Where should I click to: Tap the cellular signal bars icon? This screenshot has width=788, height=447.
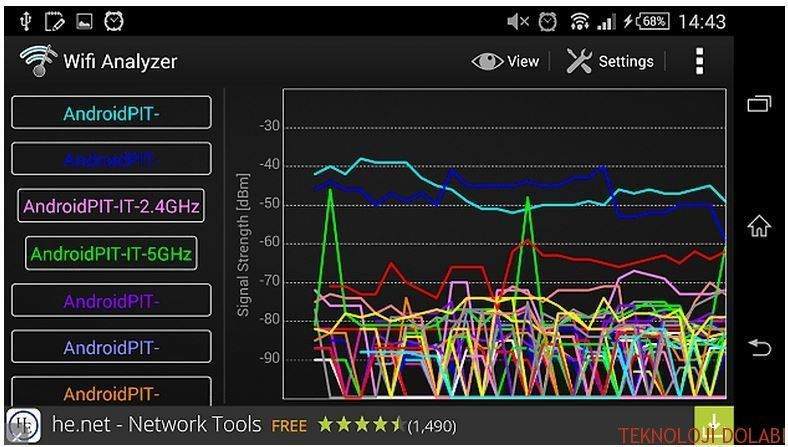pos(606,22)
